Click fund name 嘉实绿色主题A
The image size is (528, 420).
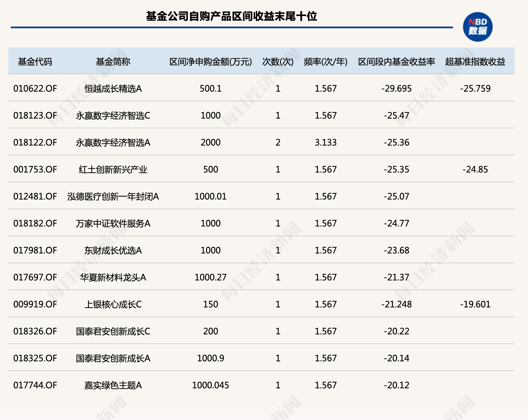point(113,385)
